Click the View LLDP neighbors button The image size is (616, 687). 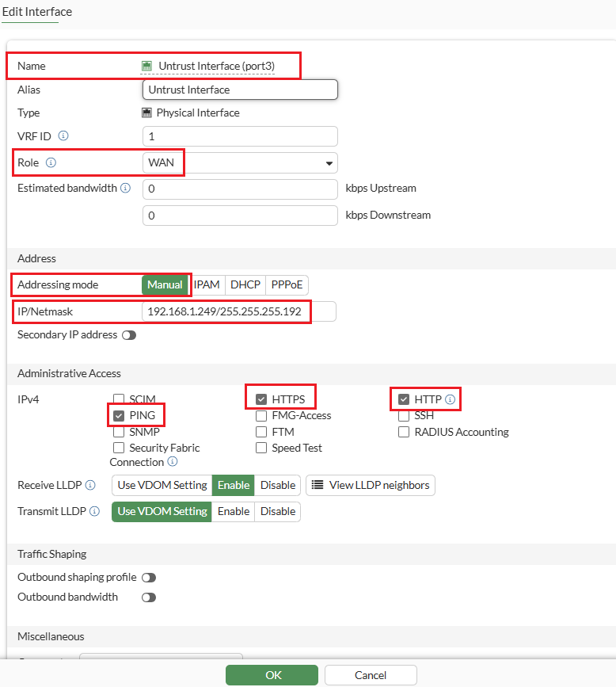370,485
